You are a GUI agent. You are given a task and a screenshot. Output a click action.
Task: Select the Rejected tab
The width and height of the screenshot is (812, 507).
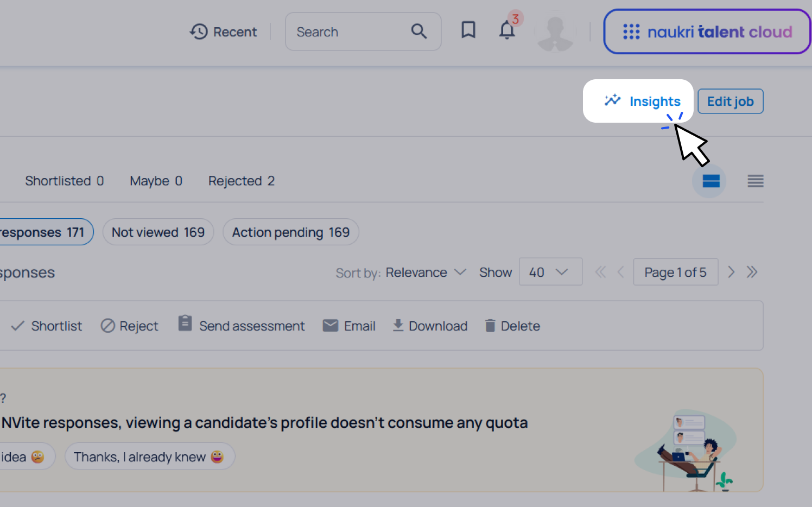[241, 181]
